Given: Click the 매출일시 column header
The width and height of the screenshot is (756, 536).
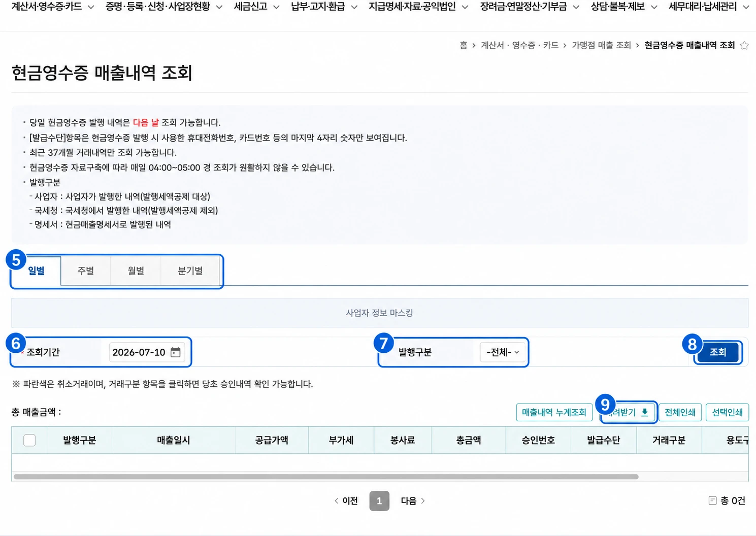Looking at the screenshot, I should (x=174, y=440).
